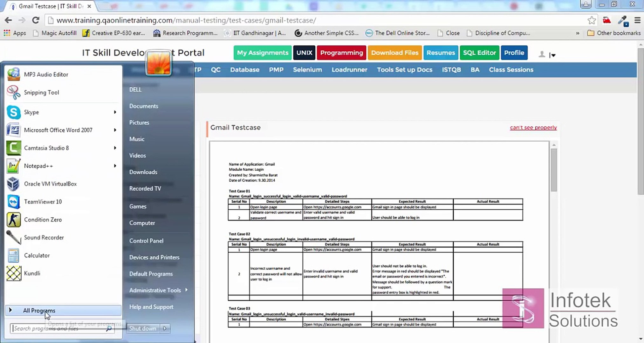644x343 pixels.
Task: Open Documents from the Start menu
Action: pos(144,106)
